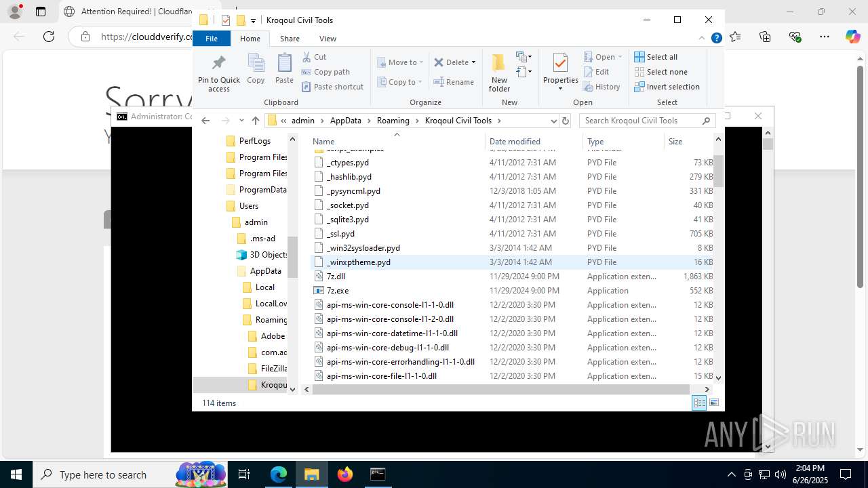
Task: Click the search magnifier icon in Explorer
Action: tap(706, 121)
